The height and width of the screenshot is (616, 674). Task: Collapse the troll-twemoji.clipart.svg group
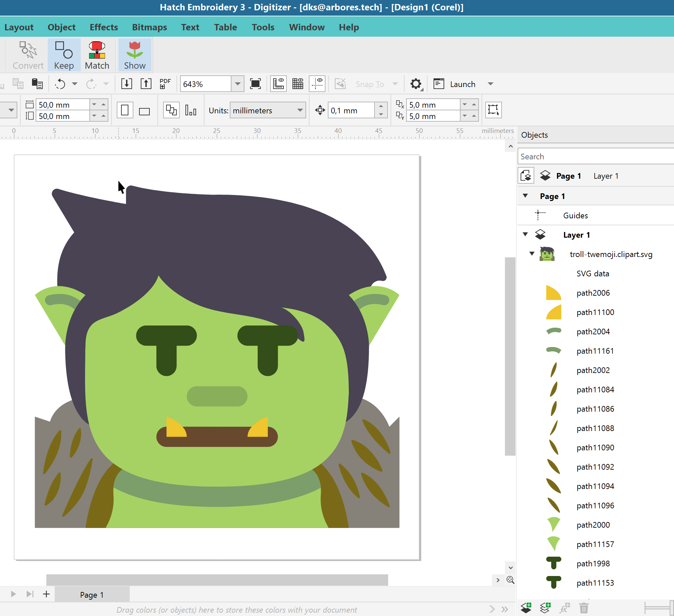coord(532,254)
